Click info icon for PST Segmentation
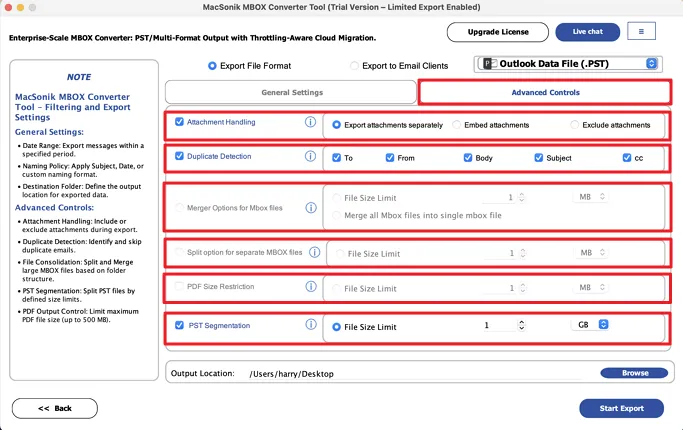This screenshot has height=430, width=683. [311, 324]
